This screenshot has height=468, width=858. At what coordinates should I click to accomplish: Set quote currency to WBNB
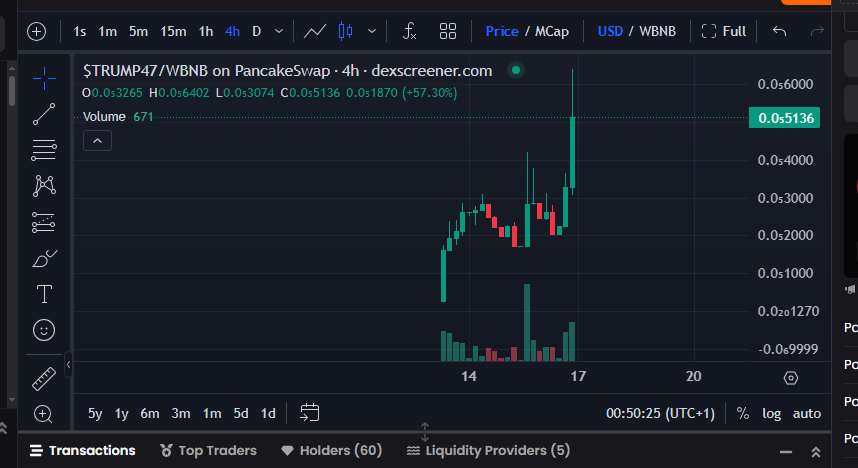pos(657,31)
